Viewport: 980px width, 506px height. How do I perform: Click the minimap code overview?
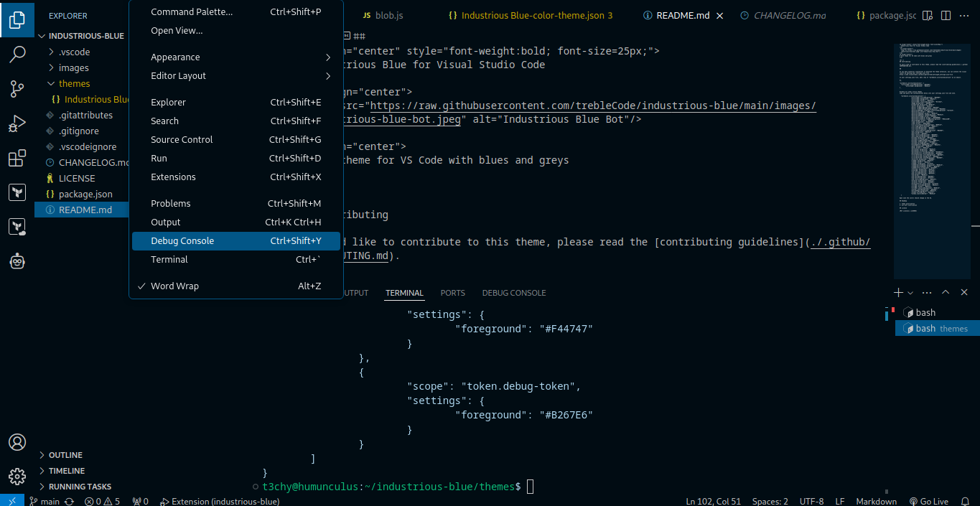click(x=932, y=161)
